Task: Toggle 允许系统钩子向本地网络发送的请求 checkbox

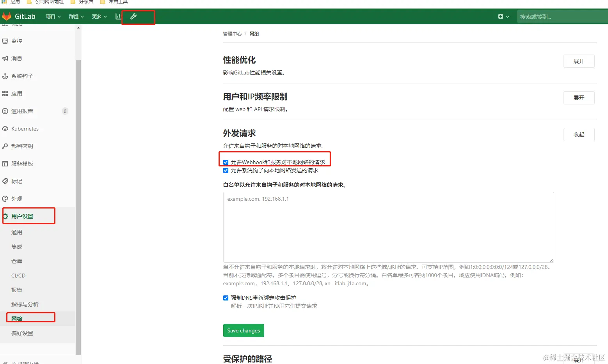Action: click(226, 170)
